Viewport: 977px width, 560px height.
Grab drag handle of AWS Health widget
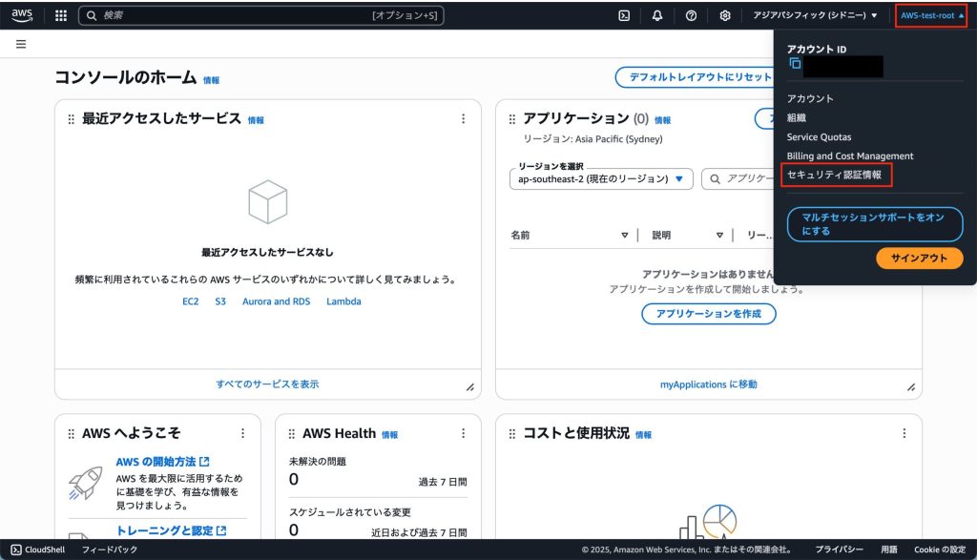292,433
